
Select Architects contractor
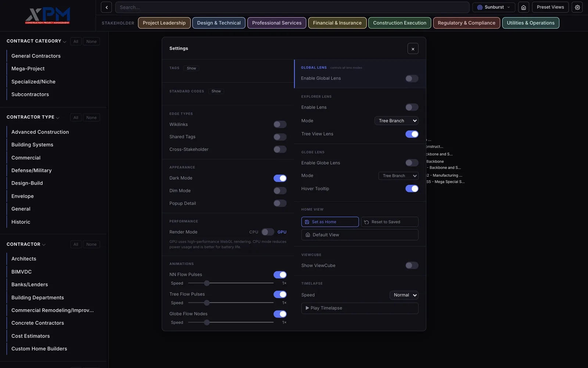pos(24,259)
